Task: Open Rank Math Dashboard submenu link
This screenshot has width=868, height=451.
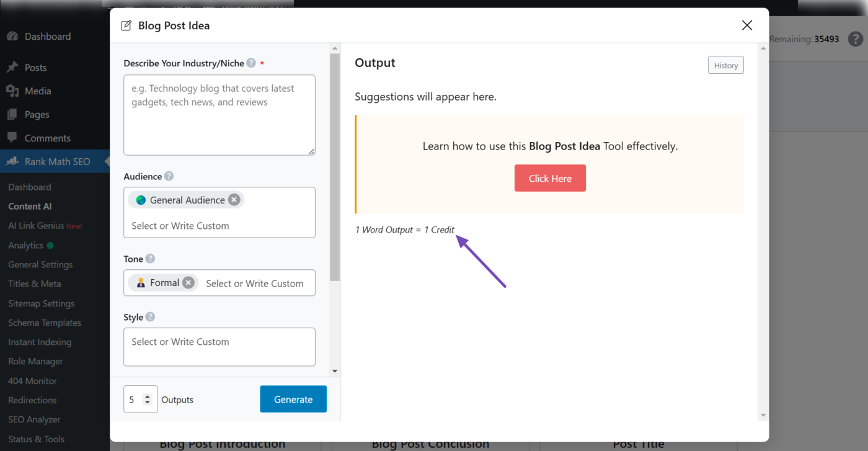Action: [30, 187]
